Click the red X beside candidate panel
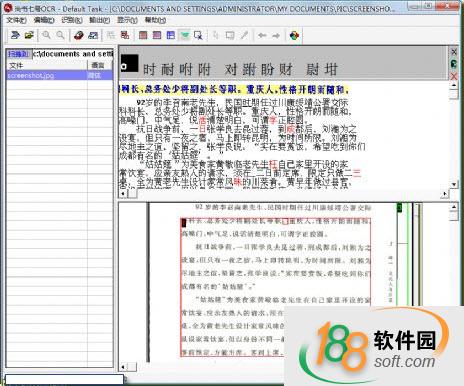The height and width of the screenshot is (386, 464). click(454, 77)
